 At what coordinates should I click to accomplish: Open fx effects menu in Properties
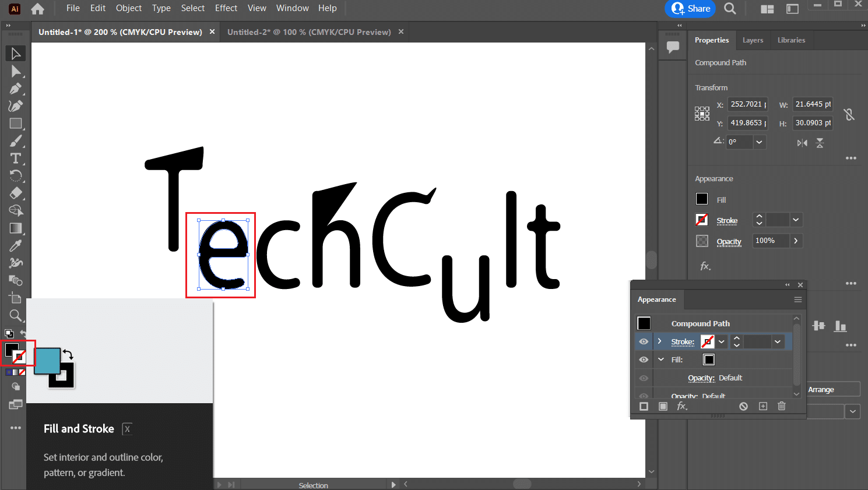705,266
